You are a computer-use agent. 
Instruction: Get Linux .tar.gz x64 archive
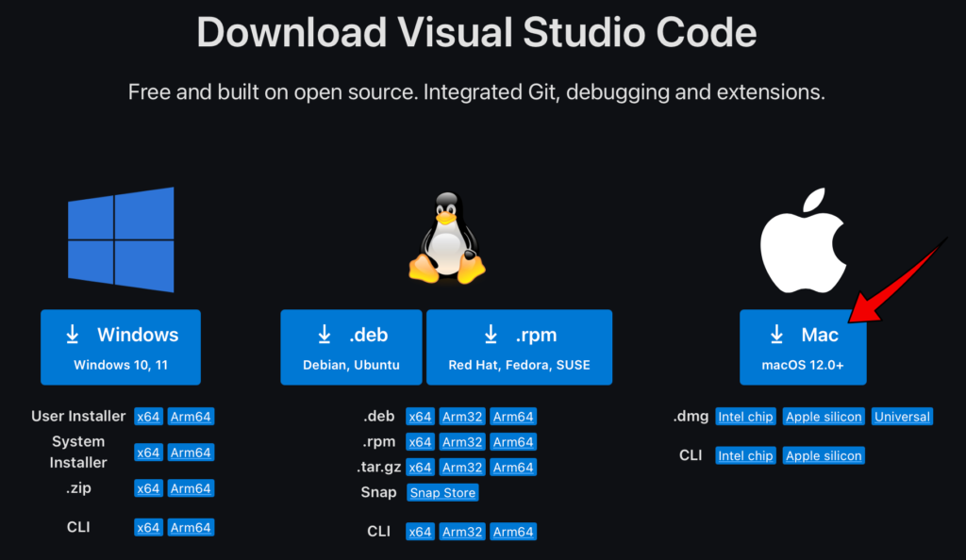420,468
